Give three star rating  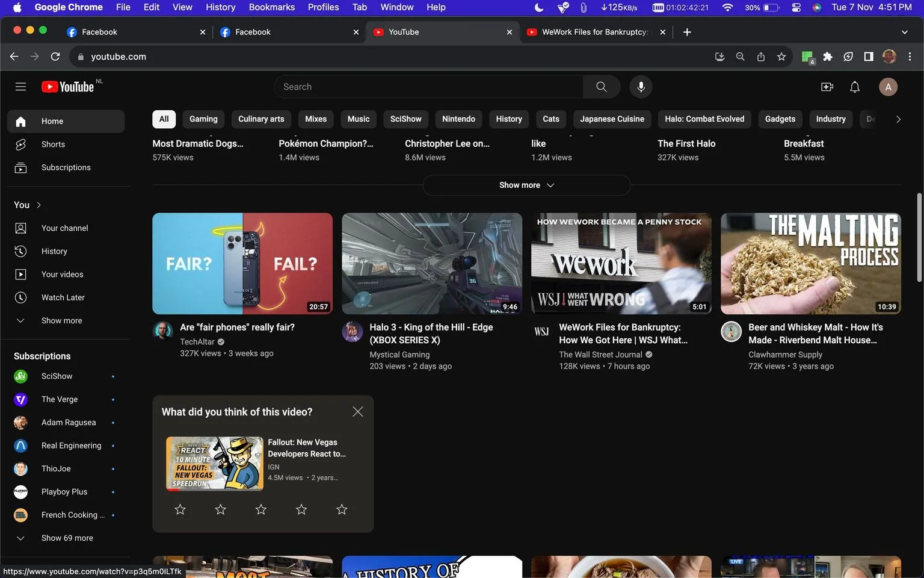(x=260, y=509)
